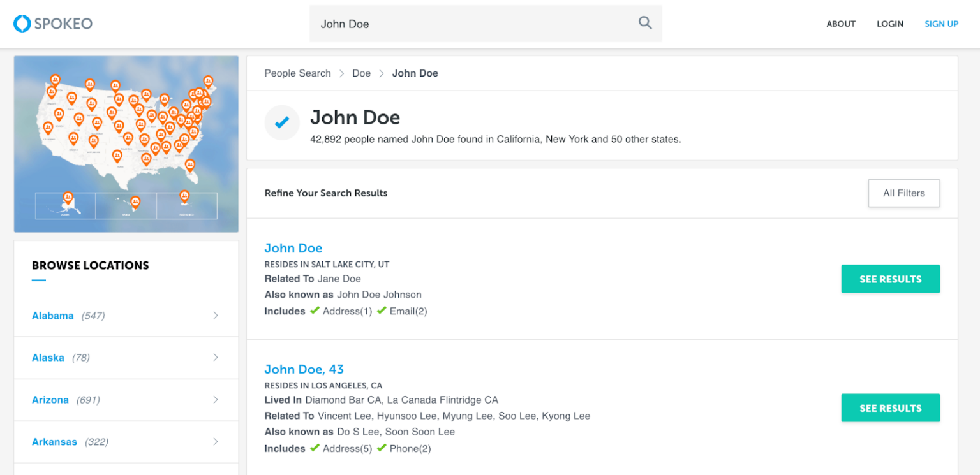
Task: Click 'RESIDES IN SALT LAKE CITY, UT' text
Action: tap(327, 264)
